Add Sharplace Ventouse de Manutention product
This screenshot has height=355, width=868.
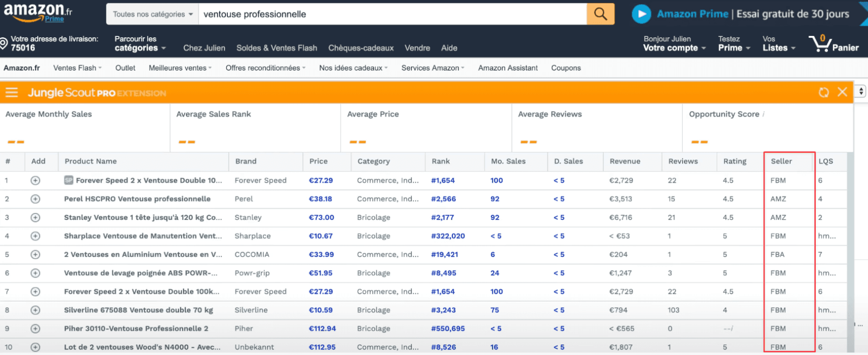[x=35, y=236]
